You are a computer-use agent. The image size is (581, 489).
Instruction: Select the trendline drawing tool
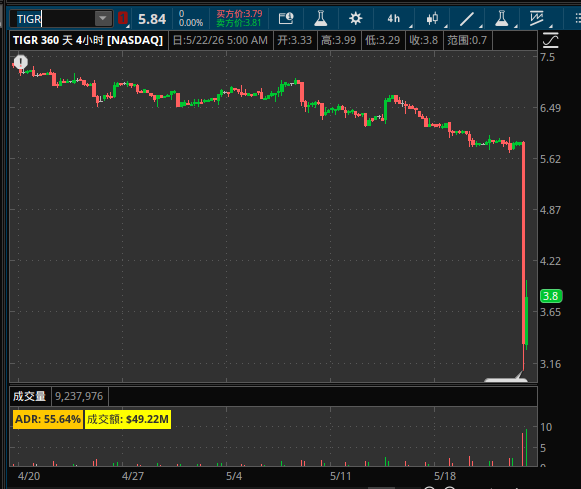(467, 19)
